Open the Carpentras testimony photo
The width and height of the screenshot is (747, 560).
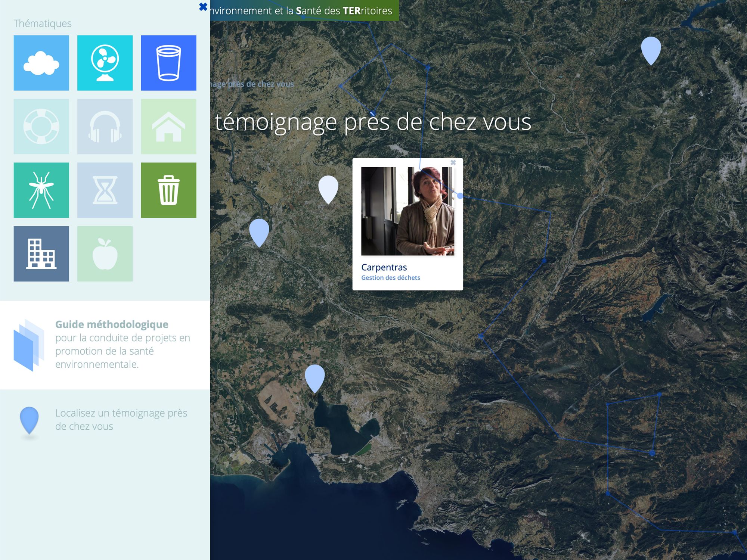click(407, 211)
